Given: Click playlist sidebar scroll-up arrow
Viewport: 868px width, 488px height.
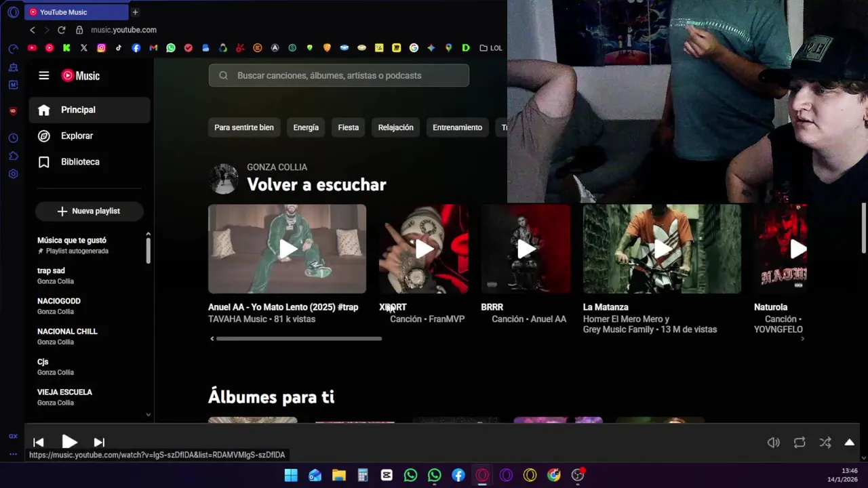Looking at the screenshot, I should coord(148,234).
